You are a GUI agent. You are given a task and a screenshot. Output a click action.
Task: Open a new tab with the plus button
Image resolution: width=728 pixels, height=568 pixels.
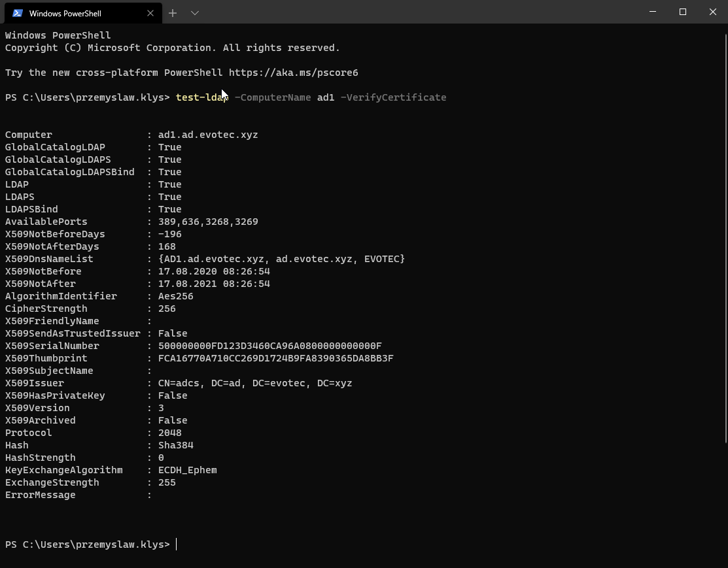(x=173, y=13)
